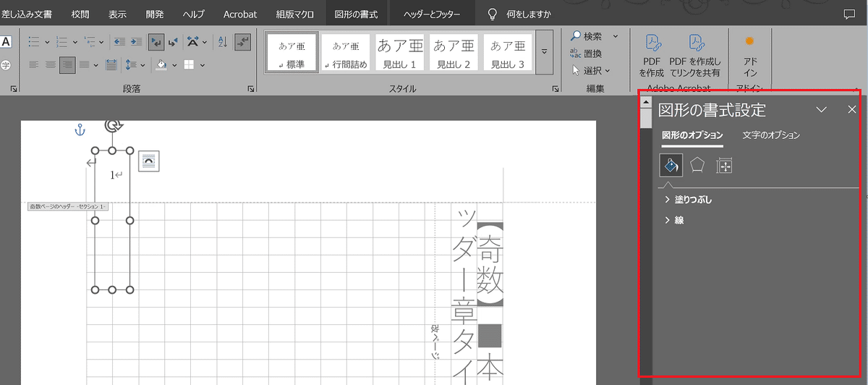Open Layout & Properties tab in pane
The width and height of the screenshot is (868, 385).
[724, 166]
